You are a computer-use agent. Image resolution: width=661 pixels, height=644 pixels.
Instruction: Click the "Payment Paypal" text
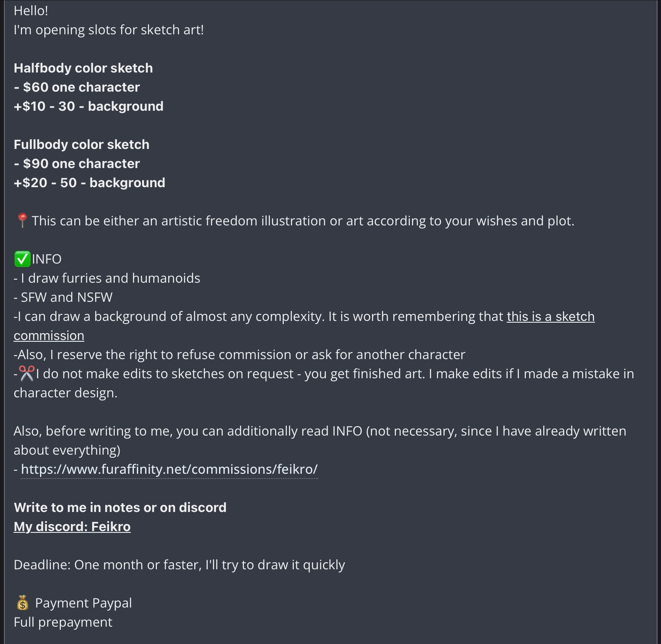[x=83, y=603]
